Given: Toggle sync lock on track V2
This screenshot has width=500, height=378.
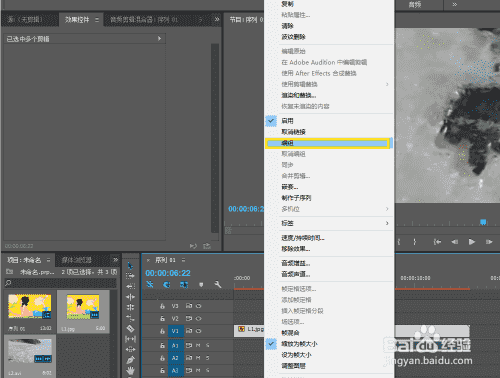Looking at the screenshot, I should [x=189, y=319].
